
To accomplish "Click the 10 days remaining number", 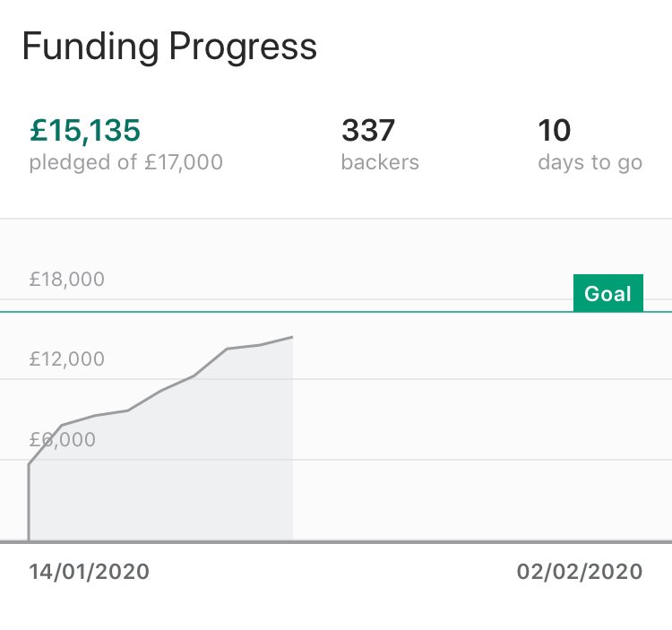I will tap(554, 130).
